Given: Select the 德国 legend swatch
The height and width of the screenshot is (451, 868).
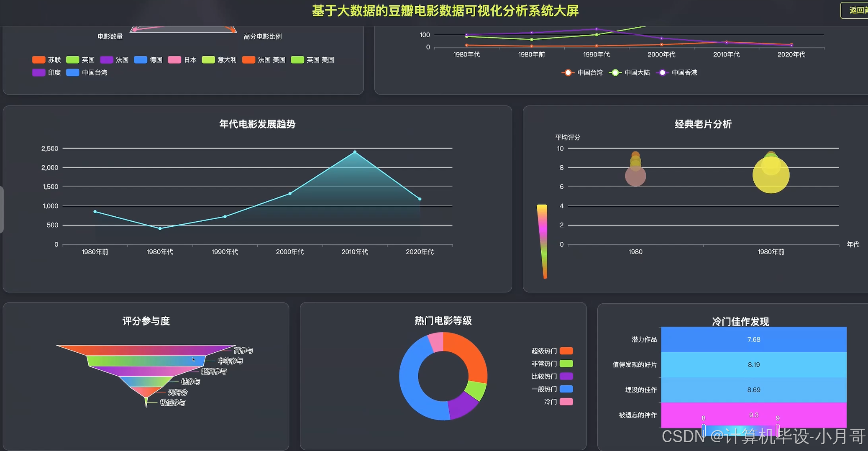Looking at the screenshot, I should [141, 59].
